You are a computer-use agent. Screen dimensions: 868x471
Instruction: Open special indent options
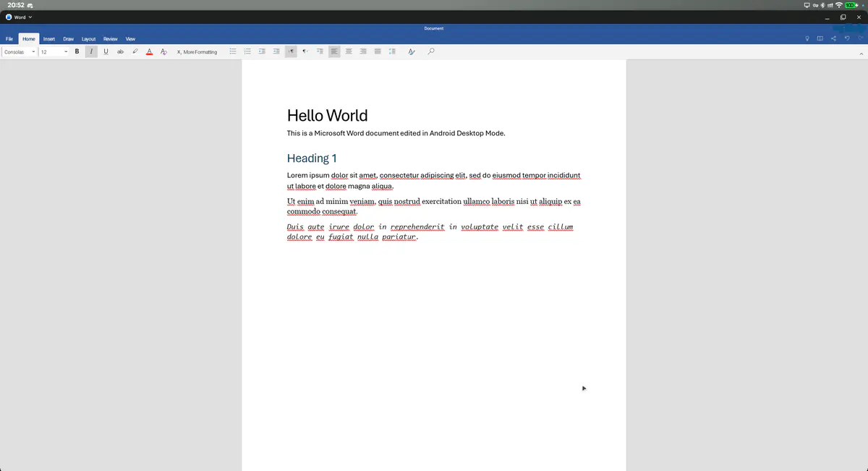(x=320, y=52)
